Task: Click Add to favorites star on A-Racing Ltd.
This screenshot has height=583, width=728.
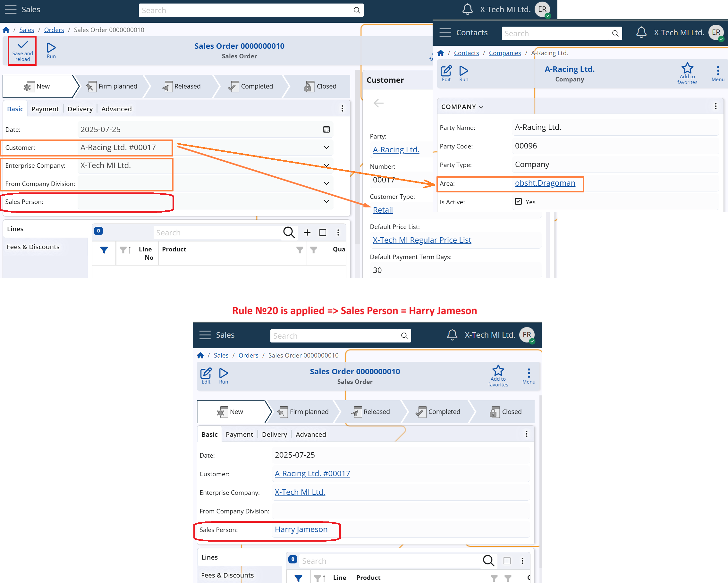Action: coord(687,69)
